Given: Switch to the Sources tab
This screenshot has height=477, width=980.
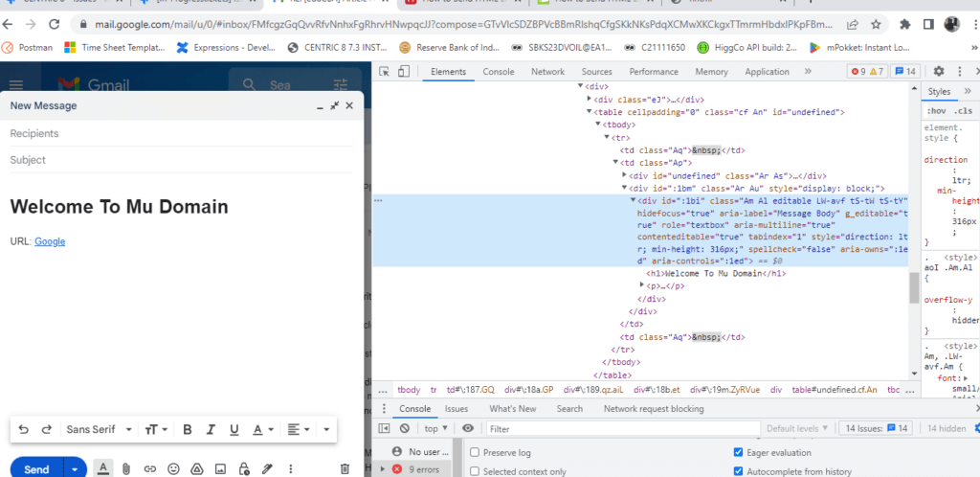Looking at the screenshot, I should coord(596,72).
